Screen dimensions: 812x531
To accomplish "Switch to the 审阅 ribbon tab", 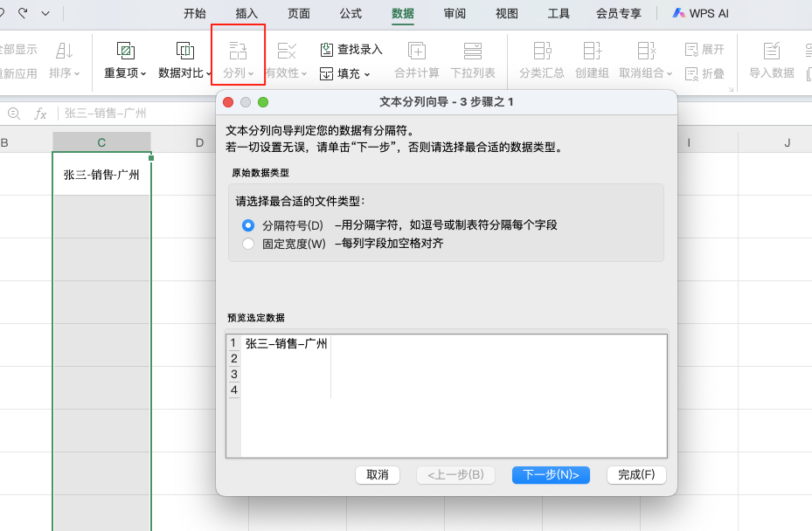I will coord(455,13).
